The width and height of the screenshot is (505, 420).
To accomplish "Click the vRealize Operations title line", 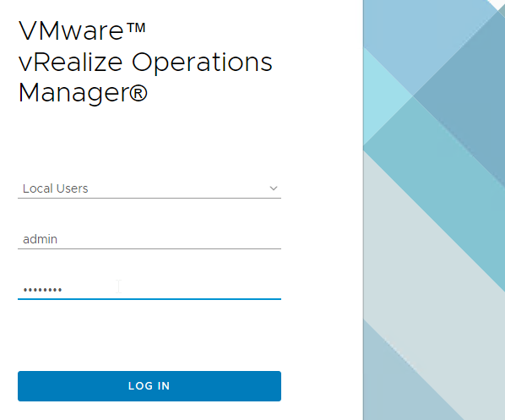I will coord(145,63).
